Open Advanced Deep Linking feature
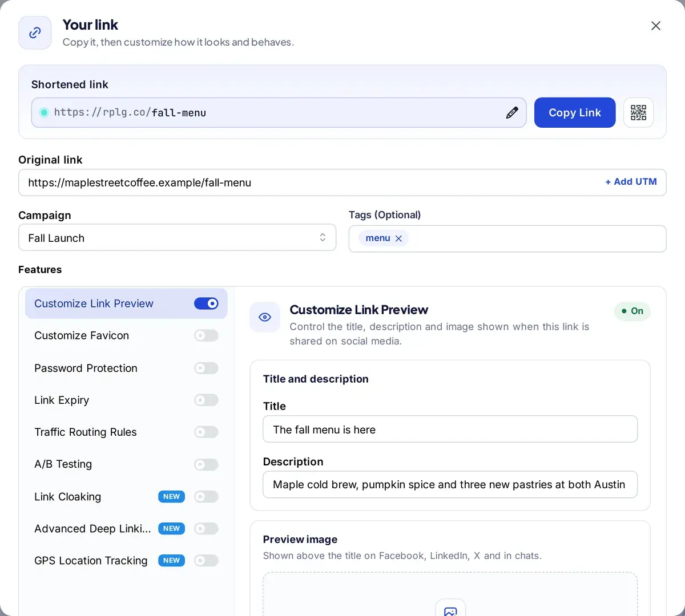Image resolution: width=685 pixels, height=616 pixels. click(126, 528)
